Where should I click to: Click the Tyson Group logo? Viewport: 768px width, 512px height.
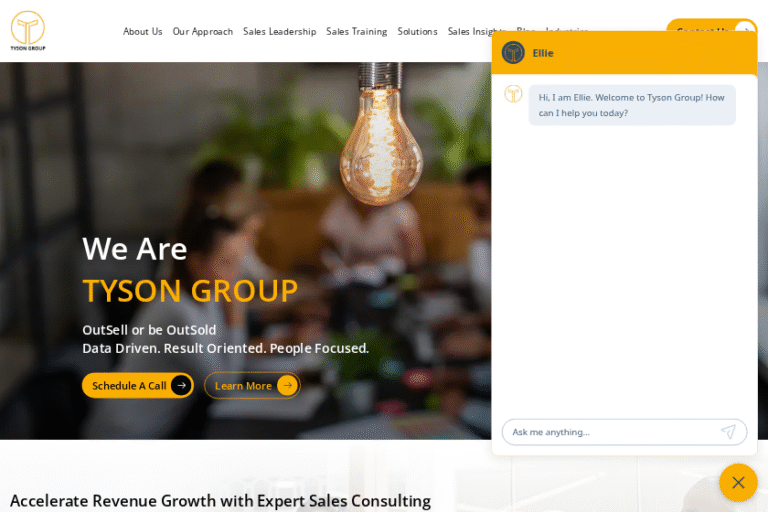(28, 31)
